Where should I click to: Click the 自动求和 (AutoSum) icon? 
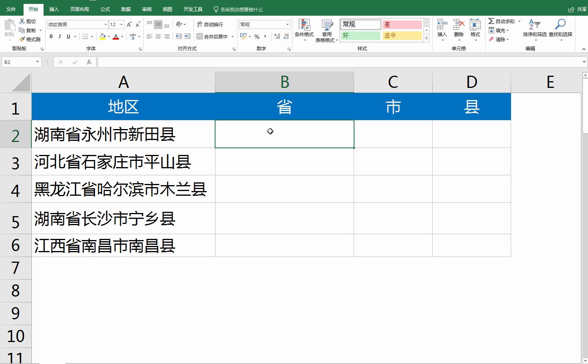[504, 22]
